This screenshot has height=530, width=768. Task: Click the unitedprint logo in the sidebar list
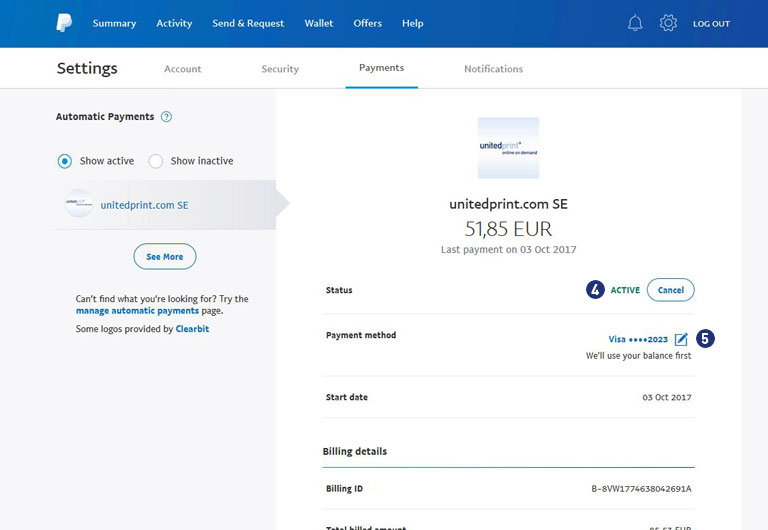coord(78,204)
